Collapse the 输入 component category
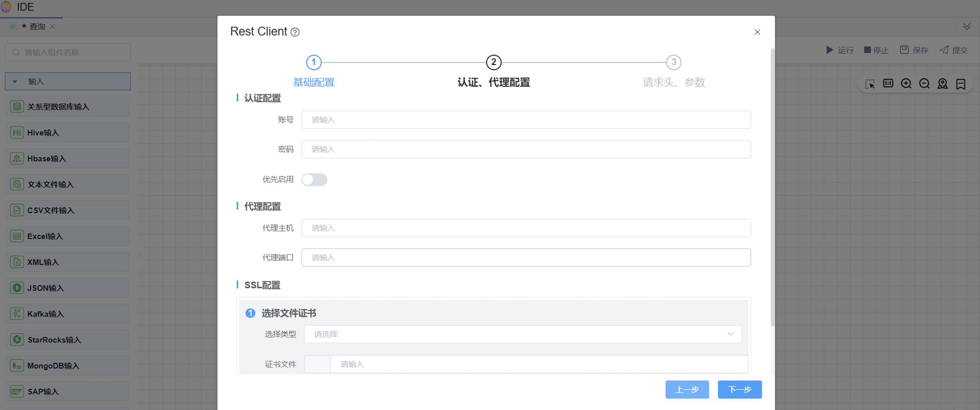The width and height of the screenshot is (980, 410). pos(15,81)
